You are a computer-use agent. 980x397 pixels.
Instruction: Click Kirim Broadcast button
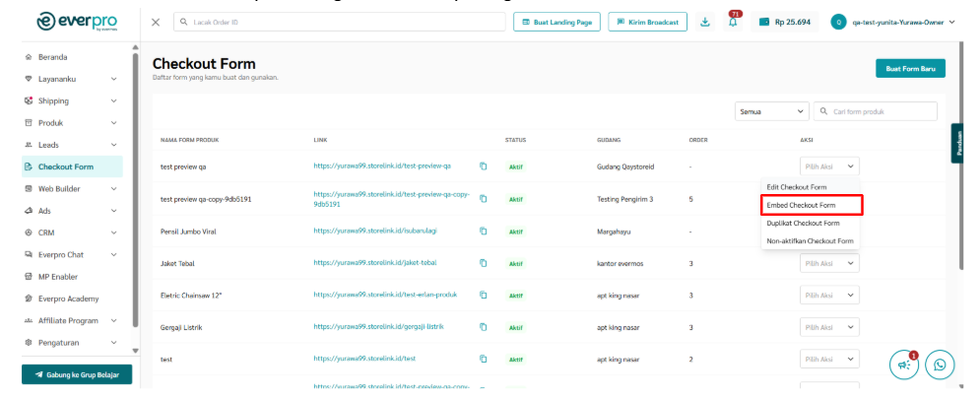[647, 23]
